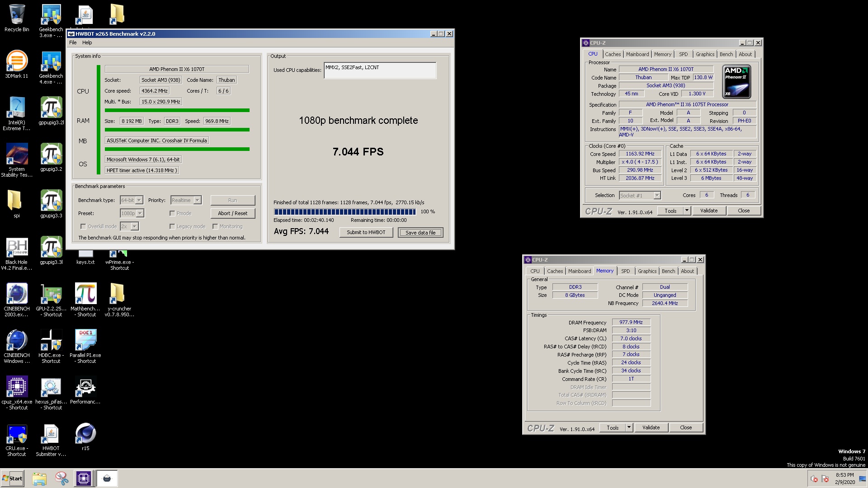The height and width of the screenshot is (488, 868).
Task: Click the Submit to HWBOT button
Action: (x=366, y=232)
